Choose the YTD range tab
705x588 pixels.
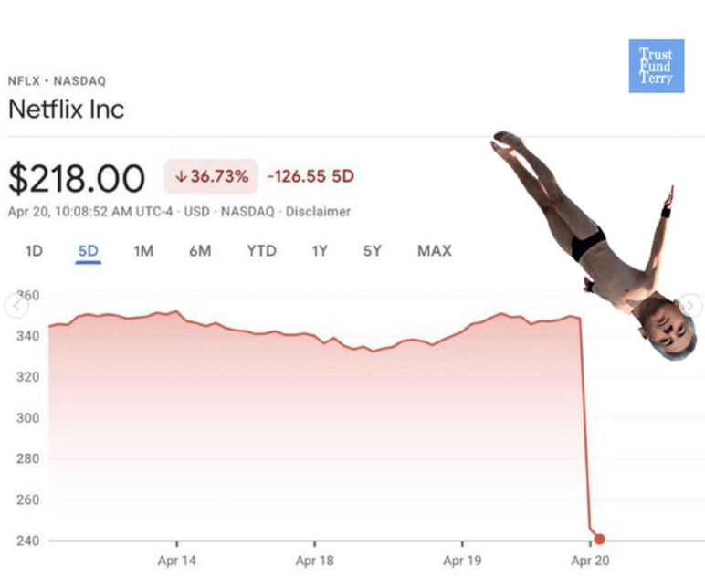(x=261, y=250)
